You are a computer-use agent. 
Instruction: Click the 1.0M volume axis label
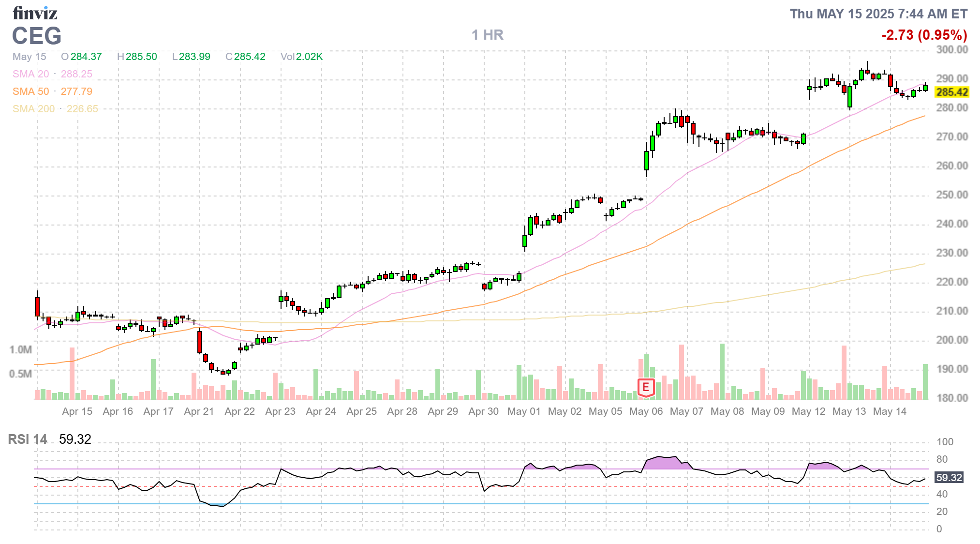pyautogui.click(x=20, y=349)
